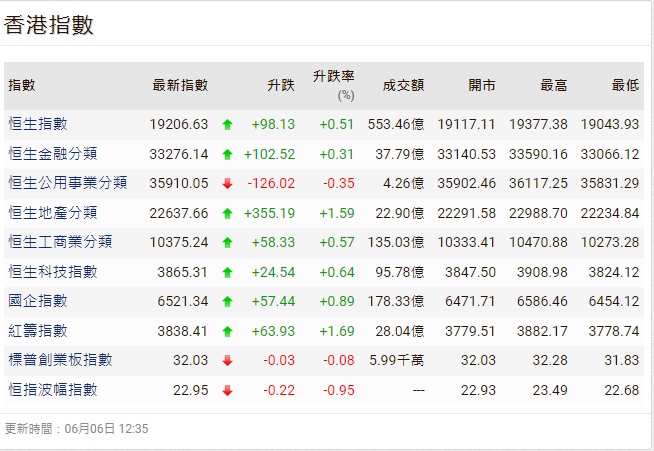Select the opening value 3847.50
Viewport: 654px width, 451px height.
click(x=470, y=272)
